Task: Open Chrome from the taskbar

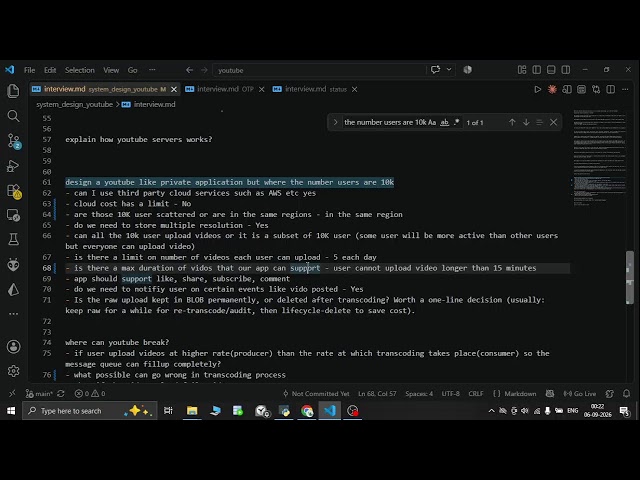Action: click(307, 411)
